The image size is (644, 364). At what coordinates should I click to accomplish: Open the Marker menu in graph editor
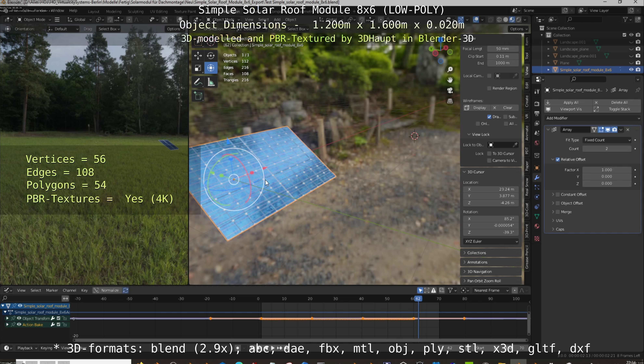tap(52, 291)
